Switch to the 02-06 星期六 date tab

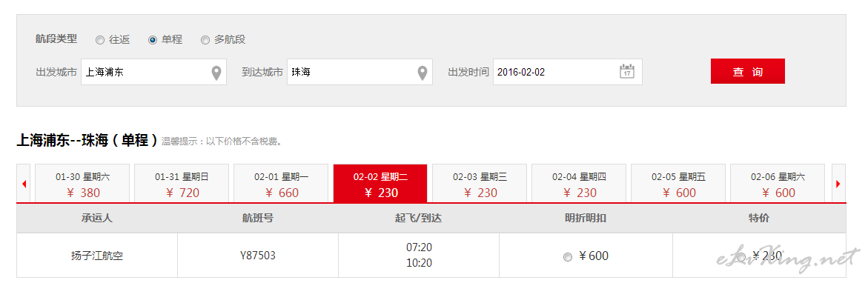click(778, 184)
